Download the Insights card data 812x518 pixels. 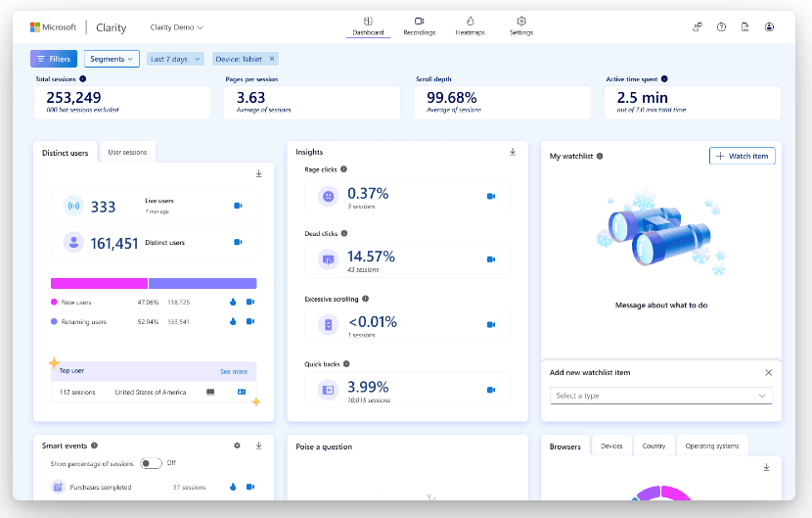point(513,152)
